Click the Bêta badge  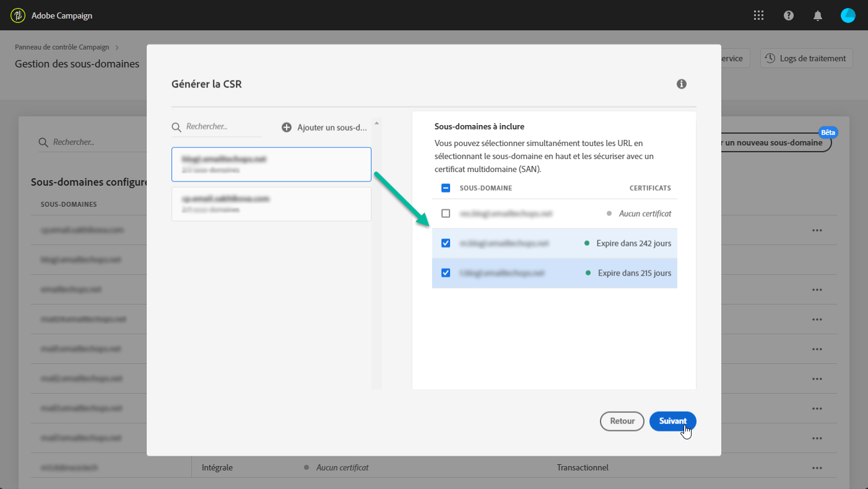pos(827,132)
